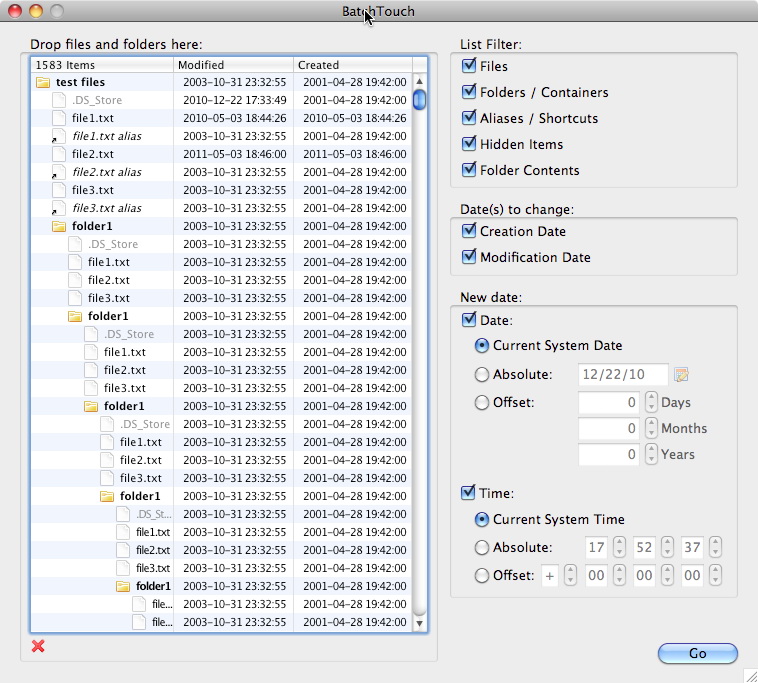
Task: Click the red X remove-items icon
Action: [x=38, y=646]
